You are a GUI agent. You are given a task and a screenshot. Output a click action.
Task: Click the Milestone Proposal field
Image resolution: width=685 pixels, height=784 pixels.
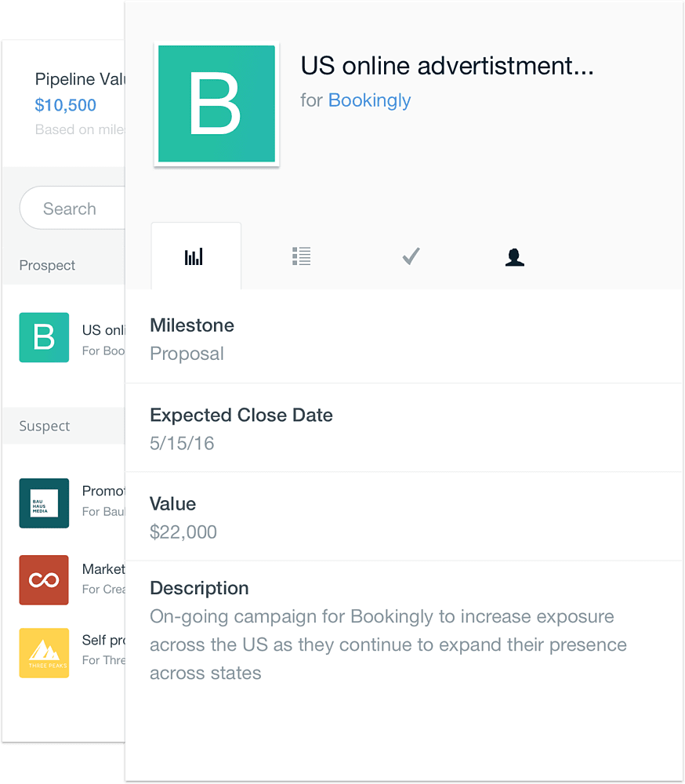click(x=187, y=354)
